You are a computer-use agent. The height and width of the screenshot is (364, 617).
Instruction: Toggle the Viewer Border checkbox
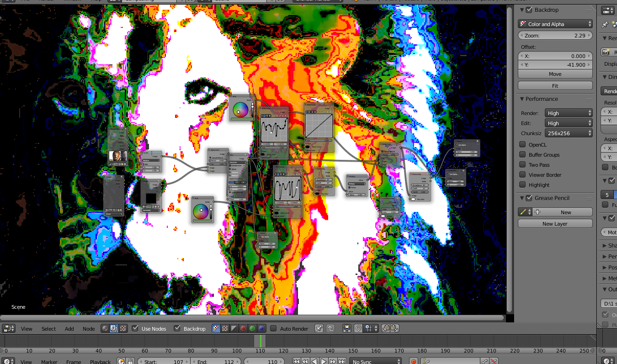click(x=522, y=174)
